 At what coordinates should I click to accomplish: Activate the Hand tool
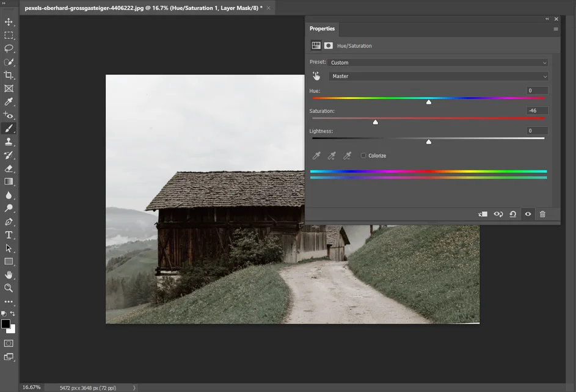tap(9, 275)
